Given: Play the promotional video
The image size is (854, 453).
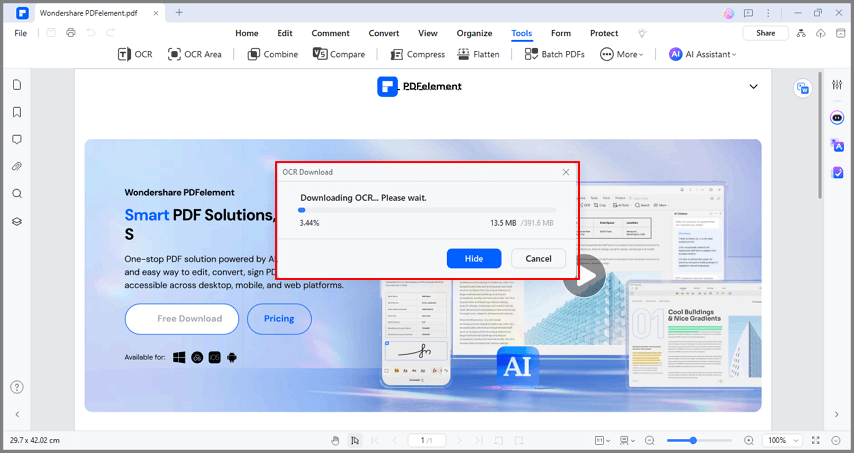Looking at the screenshot, I should pos(585,276).
